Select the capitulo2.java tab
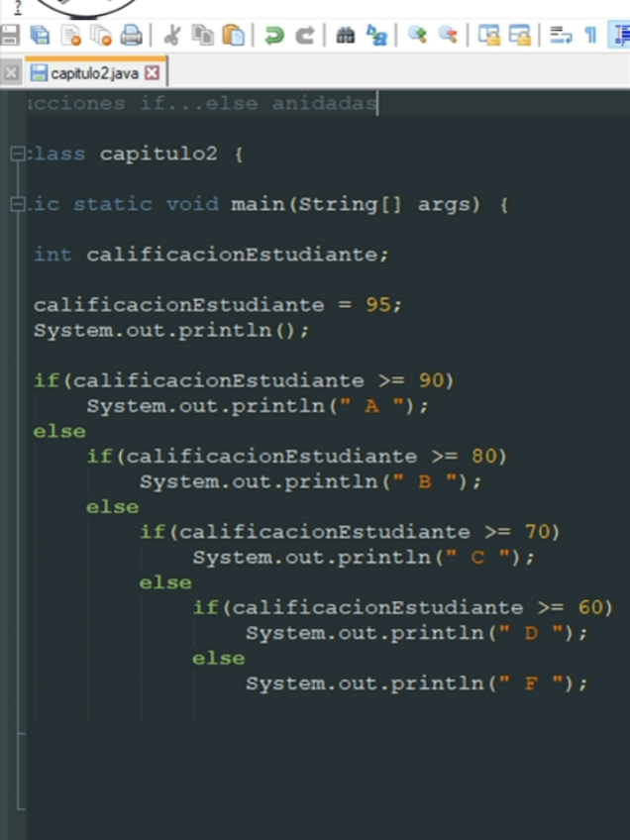 point(95,73)
